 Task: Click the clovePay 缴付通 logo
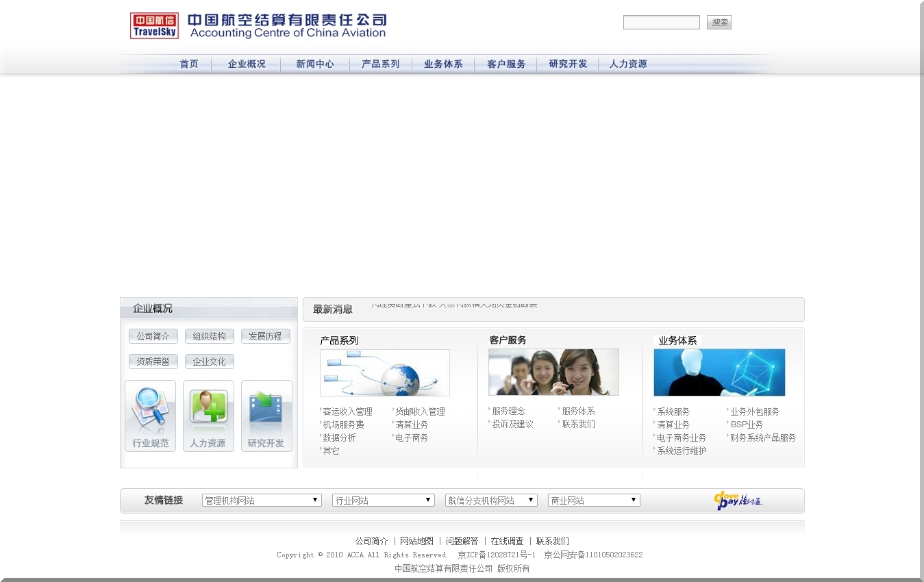738,500
